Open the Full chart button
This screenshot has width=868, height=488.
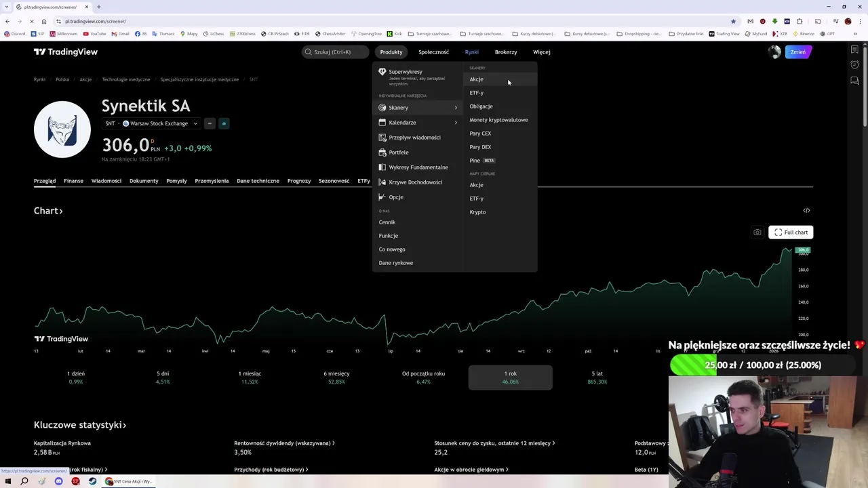tap(791, 232)
